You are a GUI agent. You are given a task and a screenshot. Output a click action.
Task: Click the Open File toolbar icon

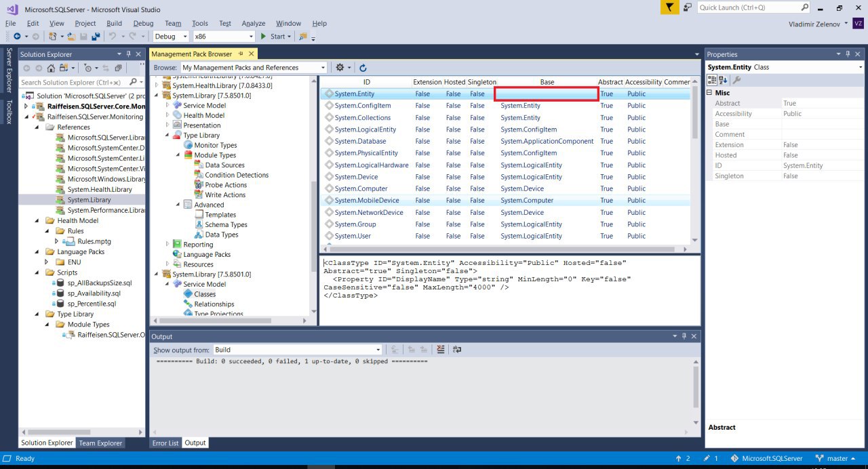pyautogui.click(x=72, y=37)
